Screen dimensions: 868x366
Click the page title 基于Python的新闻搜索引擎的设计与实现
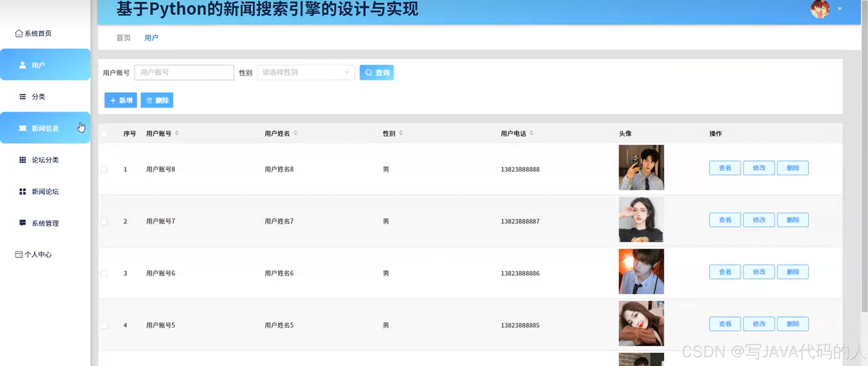point(267,9)
